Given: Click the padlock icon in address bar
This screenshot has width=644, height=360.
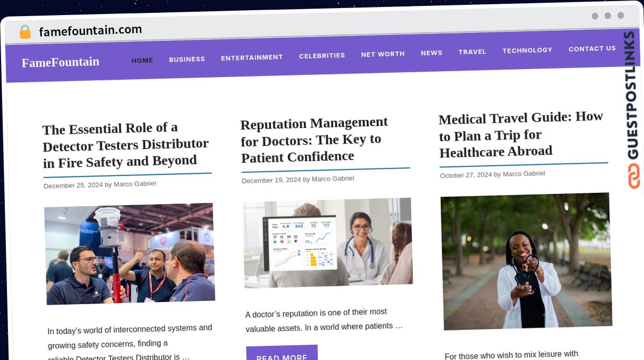Looking at the screenshot, I should [25, 32].
